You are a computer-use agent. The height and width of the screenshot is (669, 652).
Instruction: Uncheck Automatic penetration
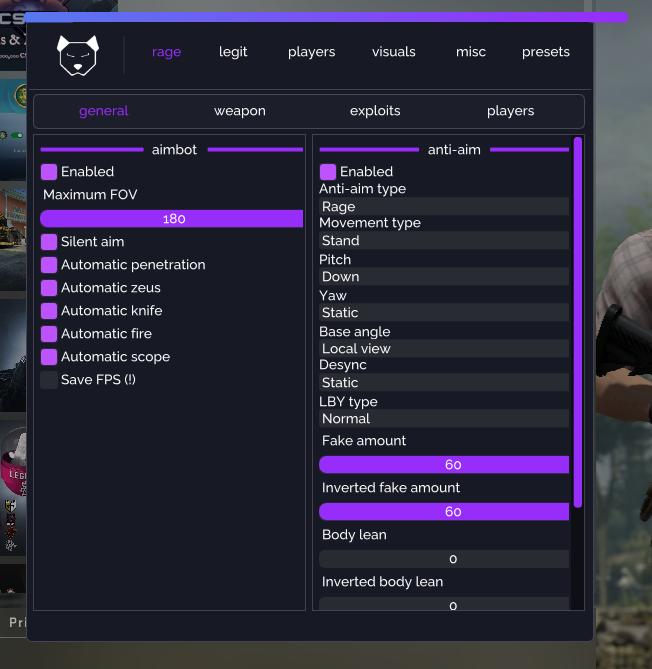pyautogui.click(x=49, y=265)
